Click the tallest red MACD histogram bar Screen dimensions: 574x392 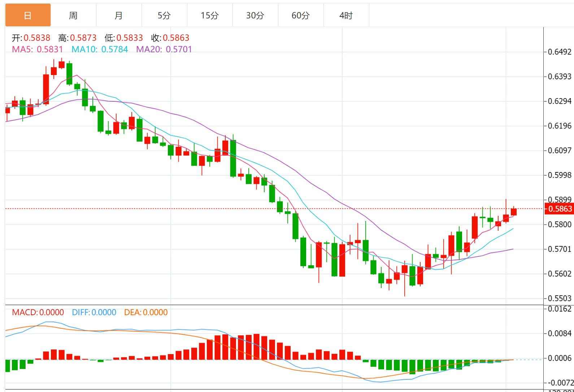click(257, 347)
